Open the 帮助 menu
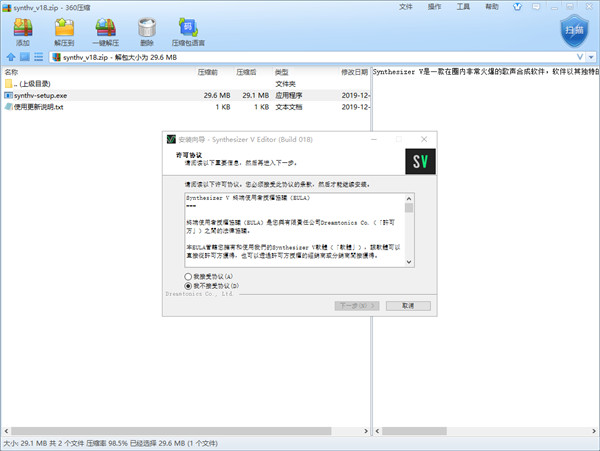This screenshot has width=600, height=451. point(492,7)
